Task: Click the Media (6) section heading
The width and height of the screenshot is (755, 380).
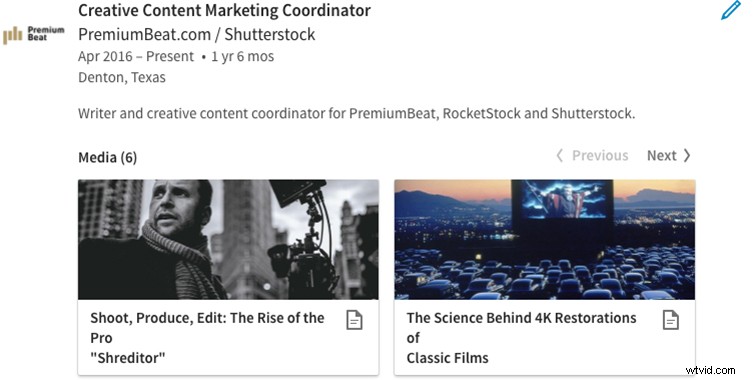Action: coord(107,157)
